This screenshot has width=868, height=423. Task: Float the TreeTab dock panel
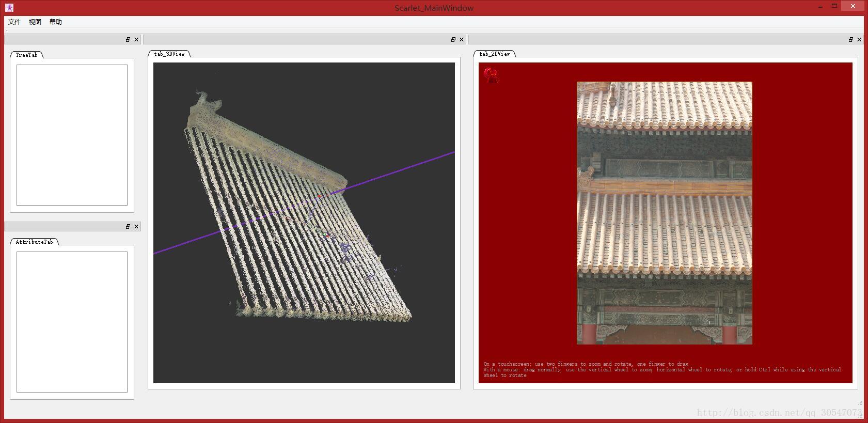click(x=128, y=40)
